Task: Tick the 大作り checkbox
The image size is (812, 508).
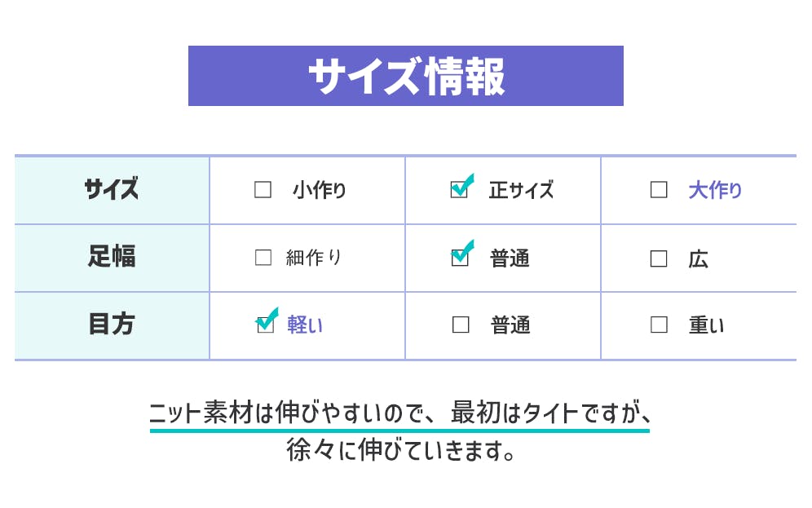Action: click(x=659, y=190)
